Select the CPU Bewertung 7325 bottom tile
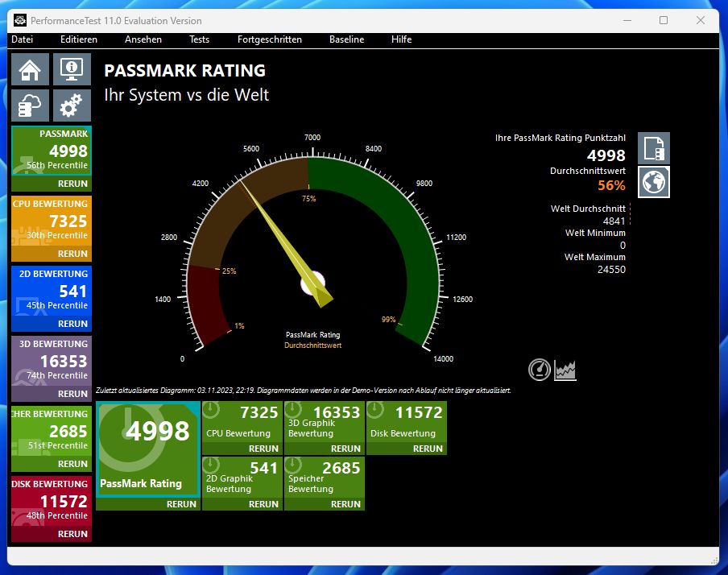Viewport: 728px width, 575px height. (242, 422)
